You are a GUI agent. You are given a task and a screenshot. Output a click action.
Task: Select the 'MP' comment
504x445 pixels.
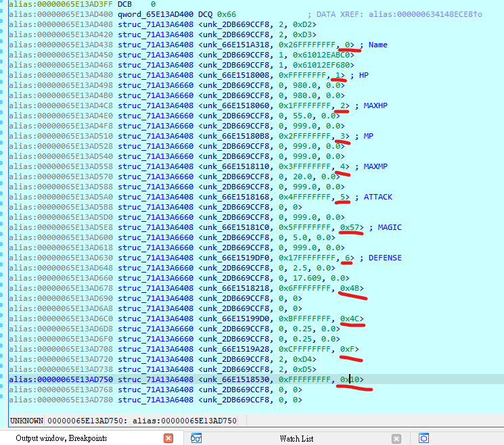[368, 136]
